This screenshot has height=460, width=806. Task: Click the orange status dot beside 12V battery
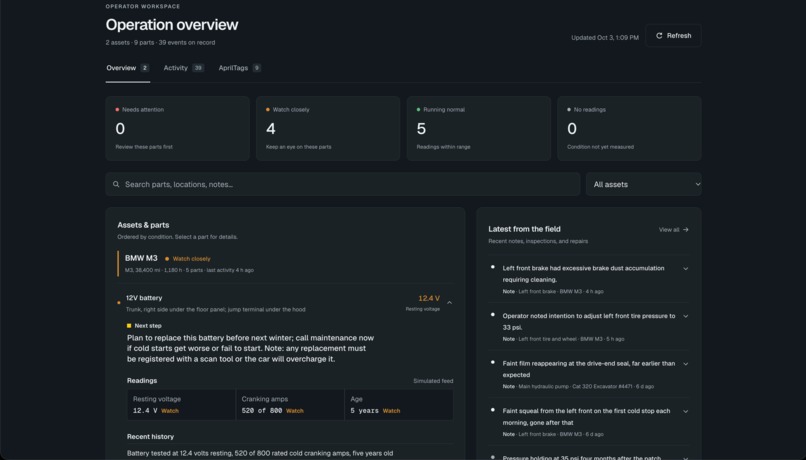pyautogui.click(x=119, y=303)
